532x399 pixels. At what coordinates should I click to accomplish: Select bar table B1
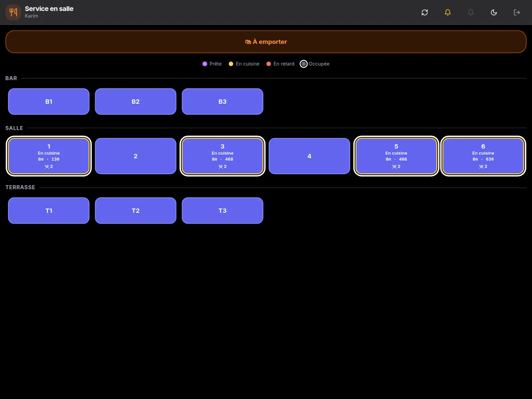pos(49,101)
